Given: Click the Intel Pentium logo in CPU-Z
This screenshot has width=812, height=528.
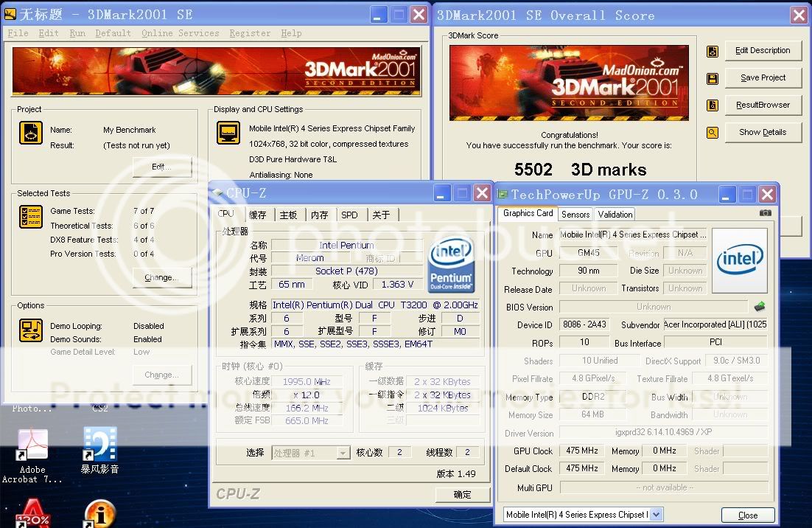Looking at the screenshot, I should tap(450, 265).
